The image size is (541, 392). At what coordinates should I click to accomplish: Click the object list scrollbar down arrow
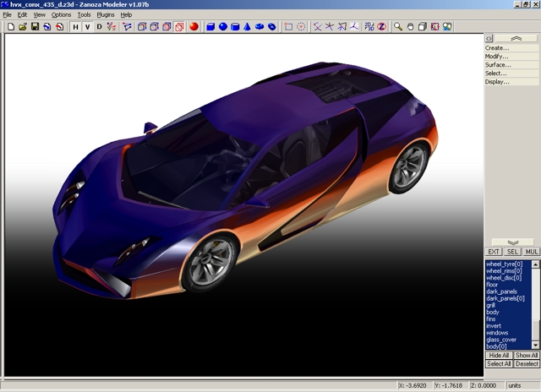click(x=536, y=346)
